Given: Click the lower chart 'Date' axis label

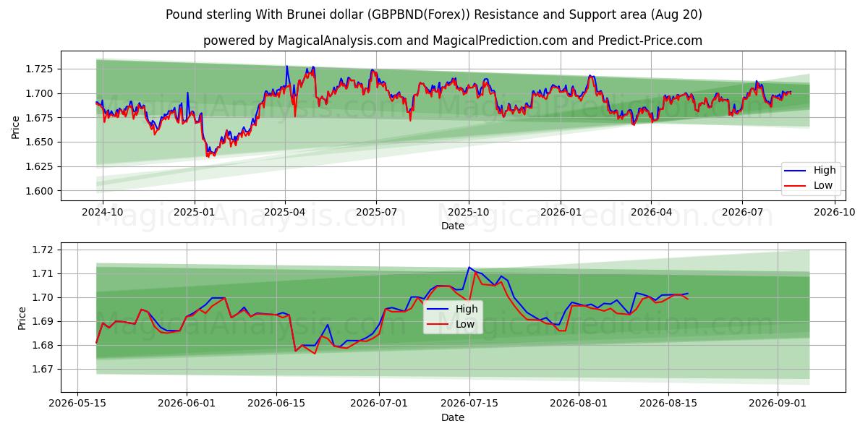Looking at the screenshot, I should click(453, 417).
